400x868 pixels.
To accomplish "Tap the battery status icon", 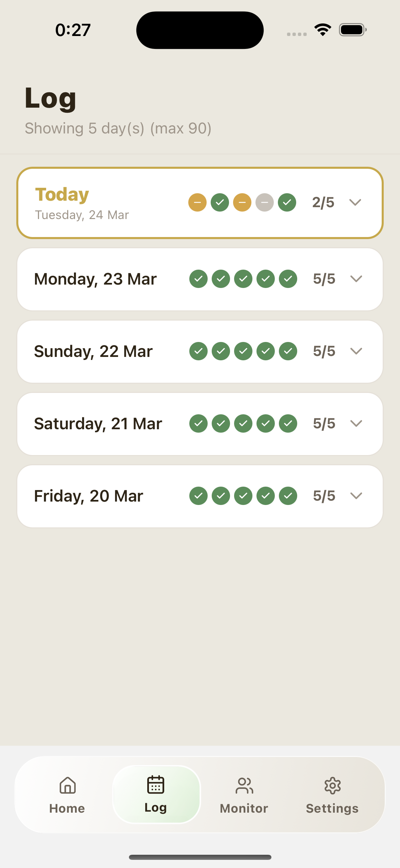I will (x=353, y=30).
